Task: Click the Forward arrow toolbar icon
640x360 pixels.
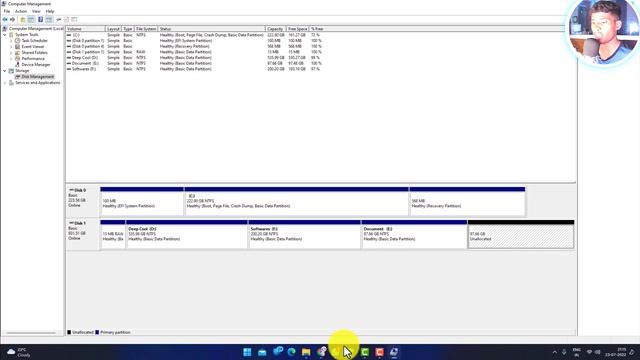Action: coord(12,20)
